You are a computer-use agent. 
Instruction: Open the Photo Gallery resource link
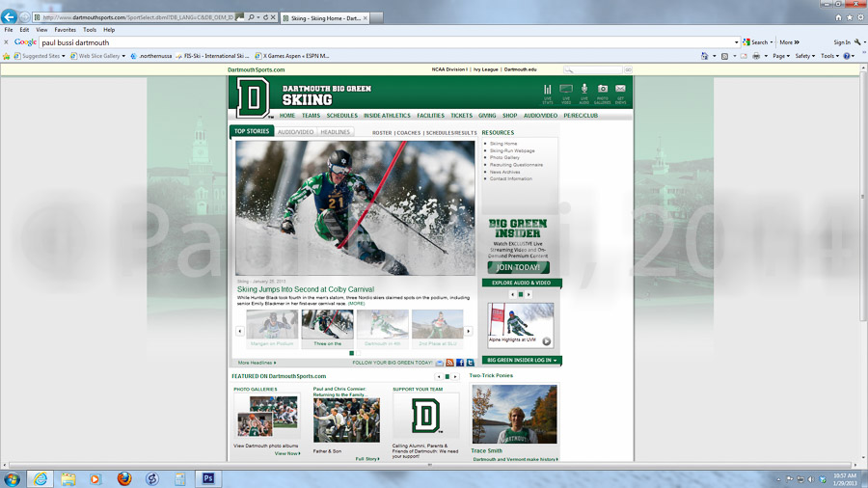[x=504, y=158]
